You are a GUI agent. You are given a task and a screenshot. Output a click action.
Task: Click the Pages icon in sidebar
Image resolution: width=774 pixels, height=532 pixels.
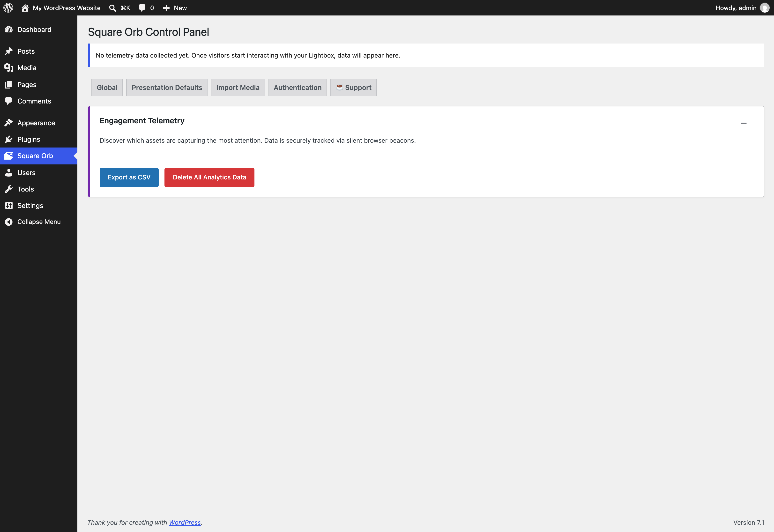[9, 85]
